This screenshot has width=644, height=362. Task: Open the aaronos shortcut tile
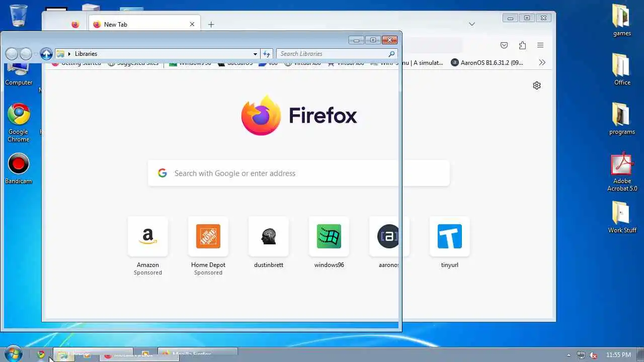389,236
